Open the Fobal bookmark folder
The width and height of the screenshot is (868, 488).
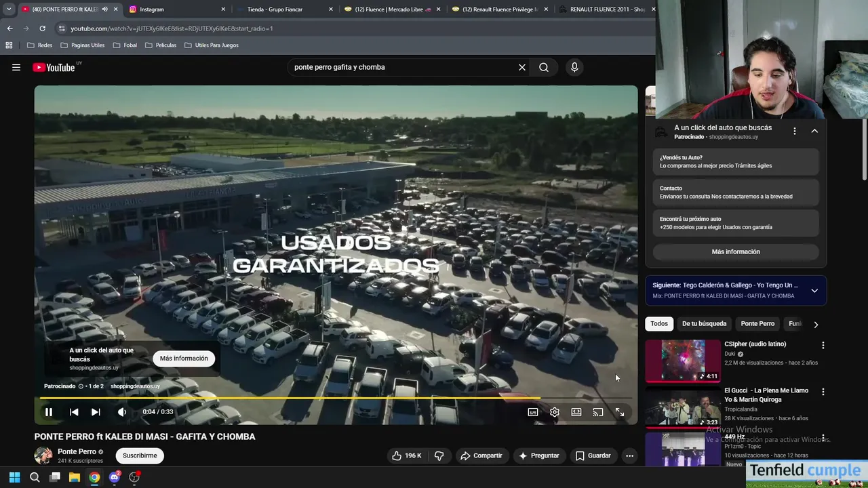[x=125, y=45]
